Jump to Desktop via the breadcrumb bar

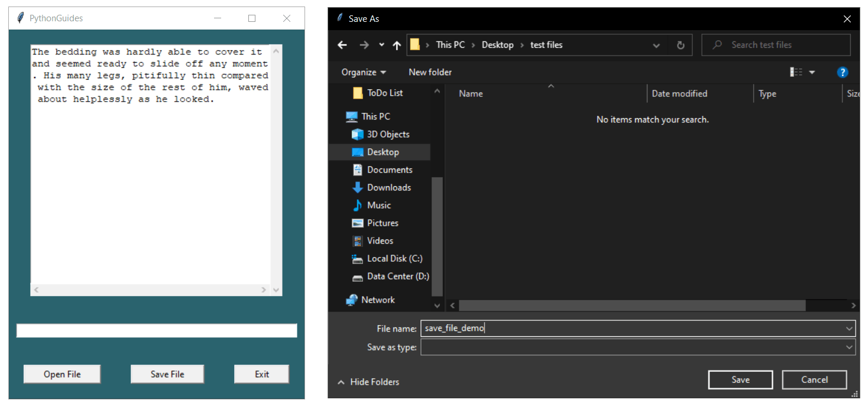click(x=497, y=44)
